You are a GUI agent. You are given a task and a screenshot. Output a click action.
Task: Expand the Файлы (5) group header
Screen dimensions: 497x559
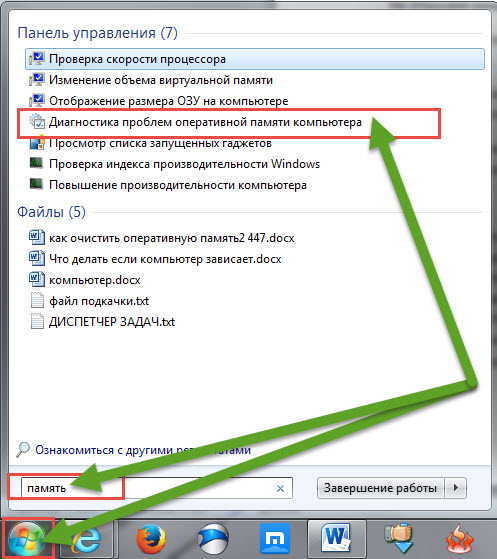coord(51,212)
